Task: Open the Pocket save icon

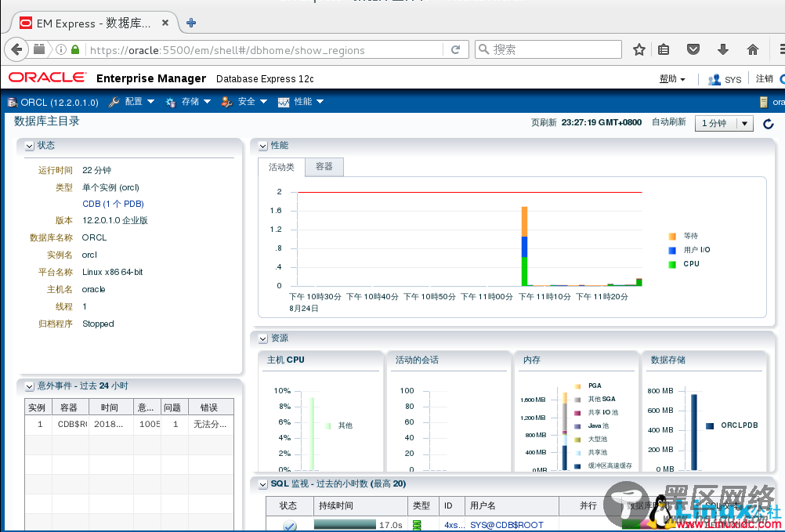Action: pos(693,49)
